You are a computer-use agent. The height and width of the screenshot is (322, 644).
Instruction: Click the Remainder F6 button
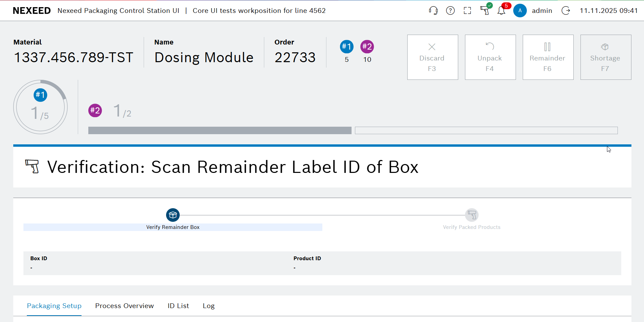click(548, 57)
